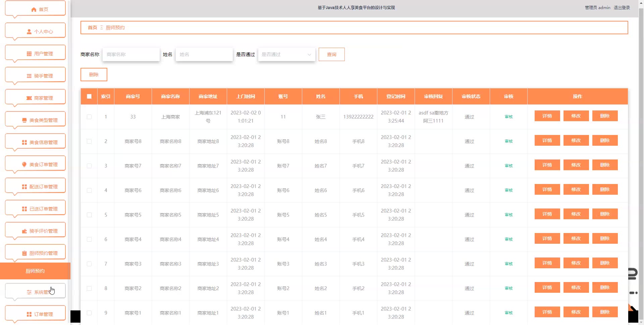
Task: Click the icon beside 美食订单管理
Action: click(24, 165)
